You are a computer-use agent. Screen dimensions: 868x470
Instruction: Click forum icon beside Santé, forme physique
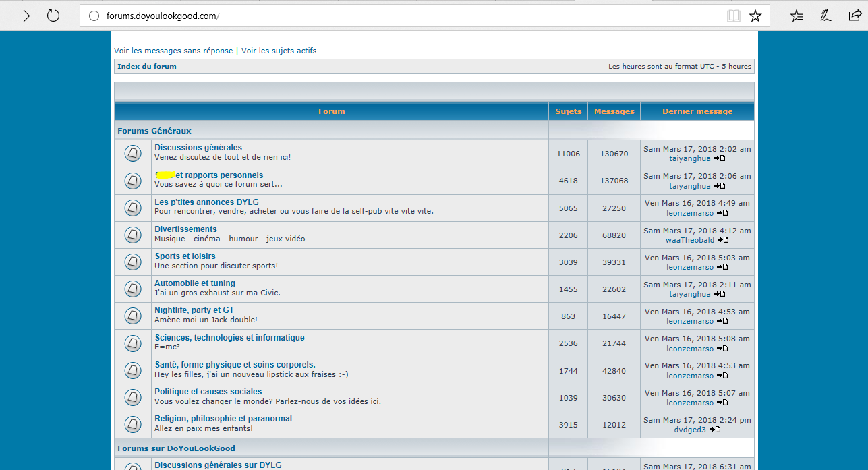point(133,371)
